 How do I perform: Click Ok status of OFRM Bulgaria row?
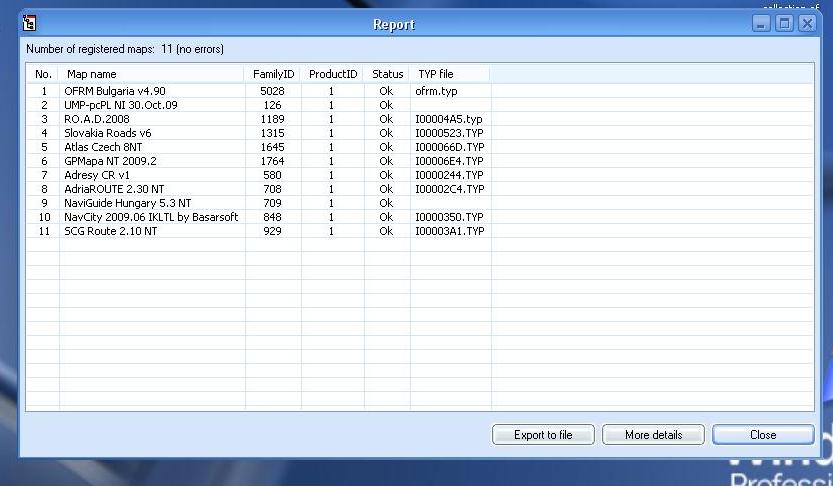click(x=386, y=91)
